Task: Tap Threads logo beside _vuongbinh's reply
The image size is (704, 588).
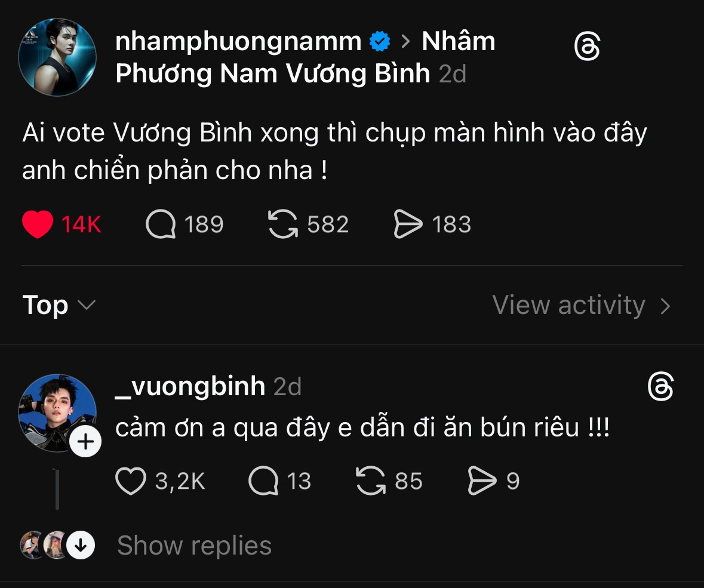Action: pos(660,387)
